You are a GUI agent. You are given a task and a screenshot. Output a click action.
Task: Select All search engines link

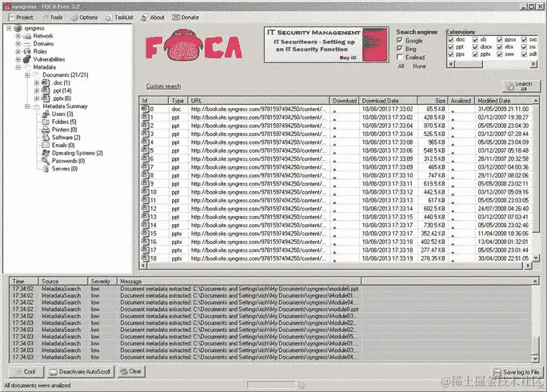(401, 66)
